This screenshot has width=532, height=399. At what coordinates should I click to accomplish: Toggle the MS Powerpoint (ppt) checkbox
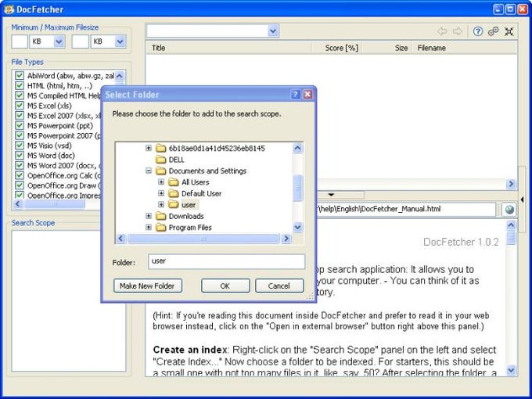pyautogui.click(x=20, y=125)
